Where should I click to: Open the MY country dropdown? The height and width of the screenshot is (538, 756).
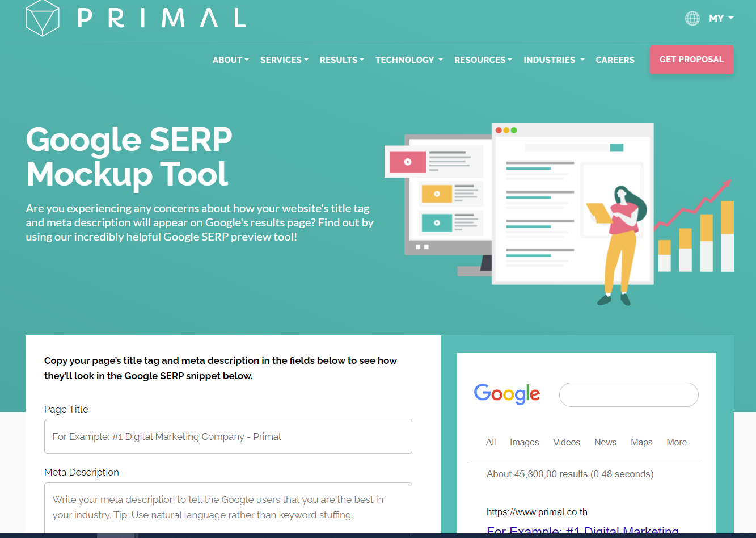pos(721,18)
